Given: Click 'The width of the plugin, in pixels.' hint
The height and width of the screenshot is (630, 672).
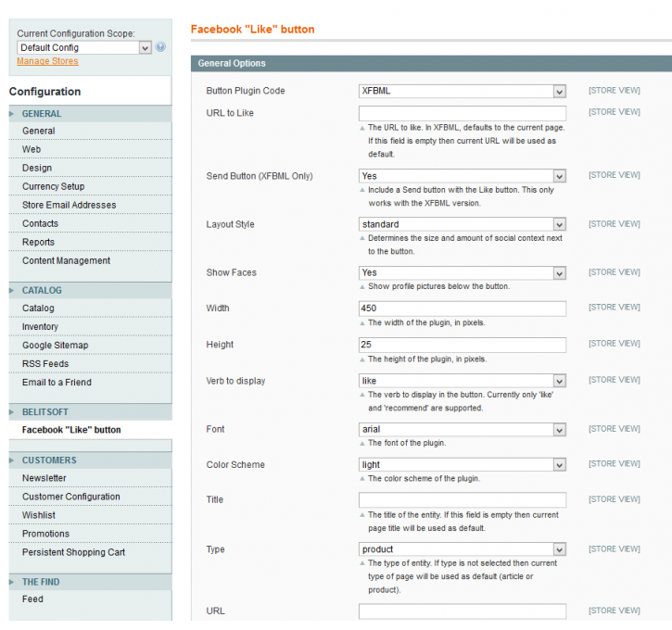Looking at the screenshot, I should [x=426, y=322].
